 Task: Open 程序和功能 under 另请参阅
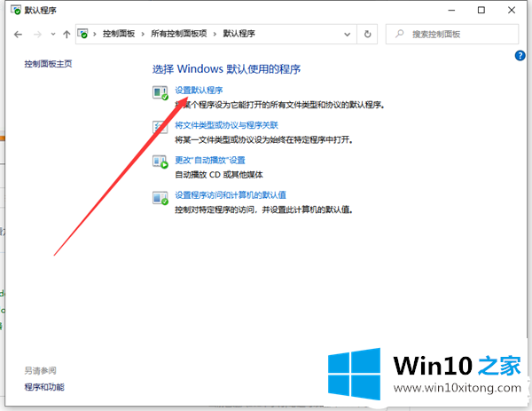pyautogui.click(x=44, y=387)
